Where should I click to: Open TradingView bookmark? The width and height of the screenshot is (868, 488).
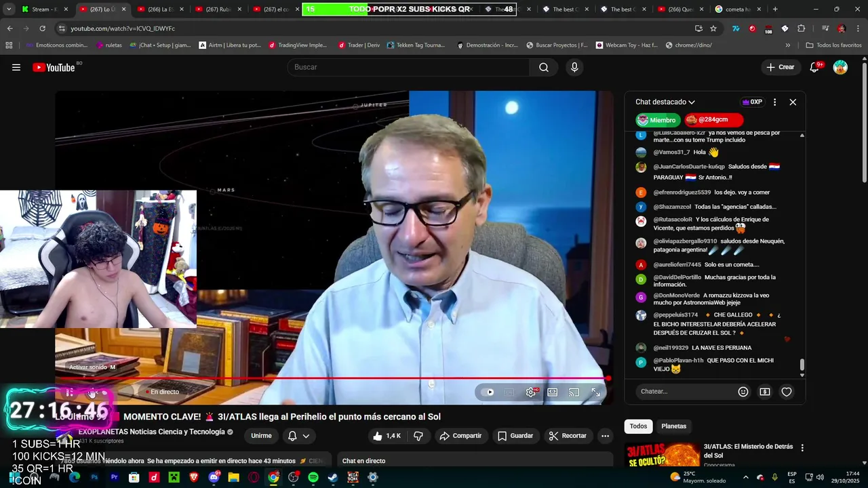(298, 45)
